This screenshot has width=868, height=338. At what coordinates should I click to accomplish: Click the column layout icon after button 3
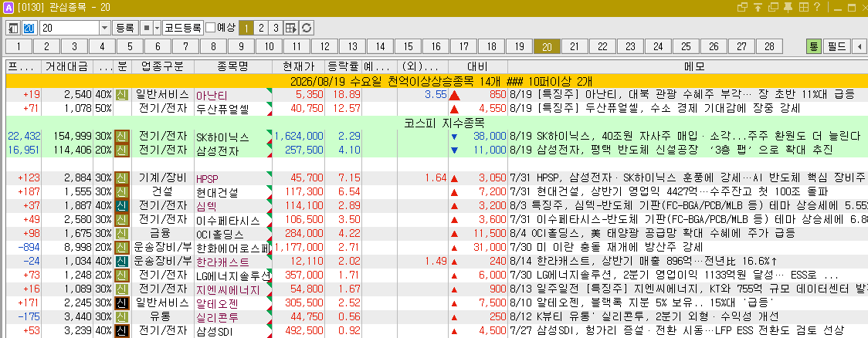291,28
